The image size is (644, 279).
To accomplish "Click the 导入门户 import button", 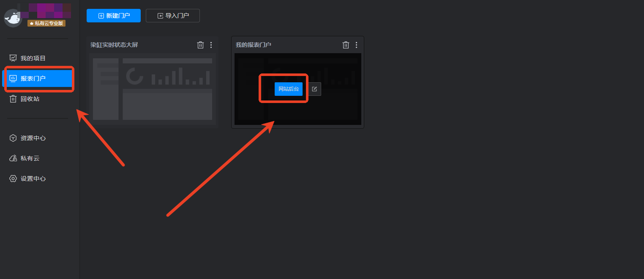I will pos(173,16).
